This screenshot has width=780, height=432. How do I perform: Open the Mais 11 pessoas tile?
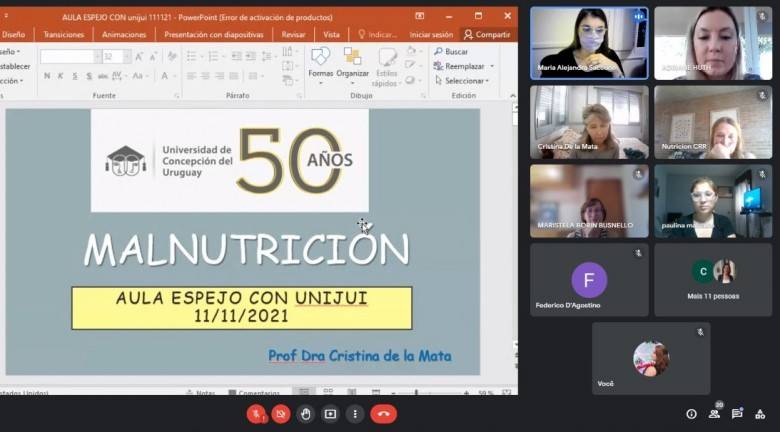(x=713, y=280)
